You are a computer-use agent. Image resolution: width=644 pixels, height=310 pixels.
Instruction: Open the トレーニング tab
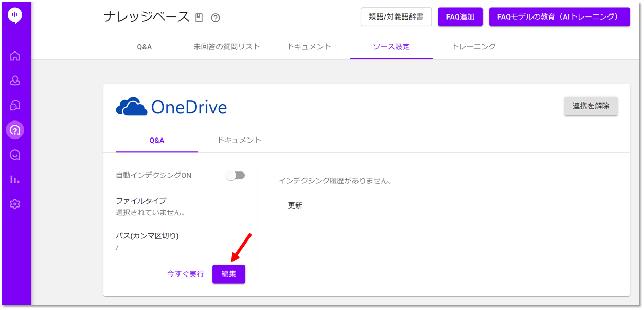474,47
